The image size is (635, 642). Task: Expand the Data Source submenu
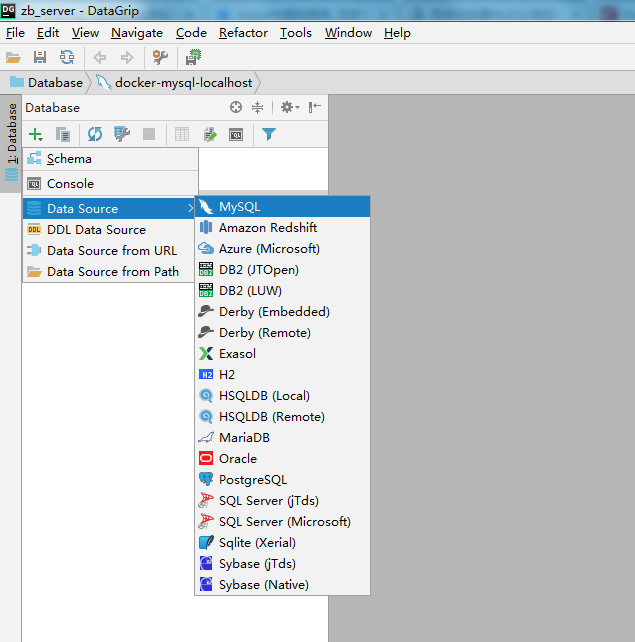click(x=109, y=208)
